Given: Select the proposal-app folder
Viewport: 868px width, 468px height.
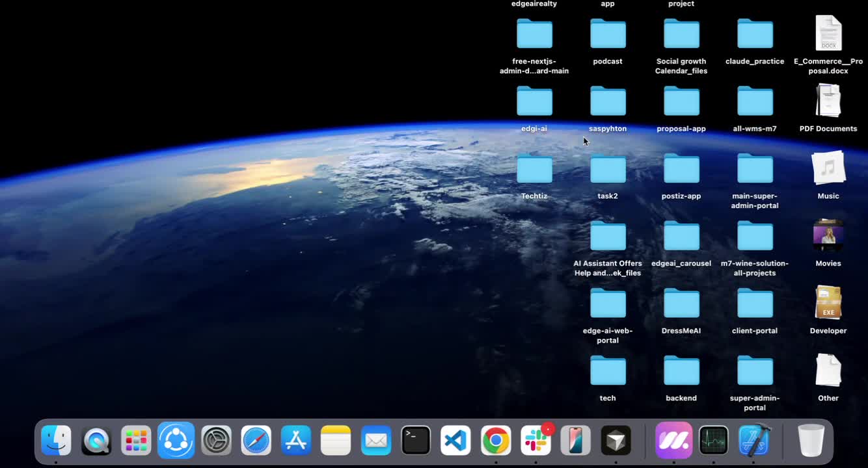Looking at the screenshot, I should [x=681, y=101].
